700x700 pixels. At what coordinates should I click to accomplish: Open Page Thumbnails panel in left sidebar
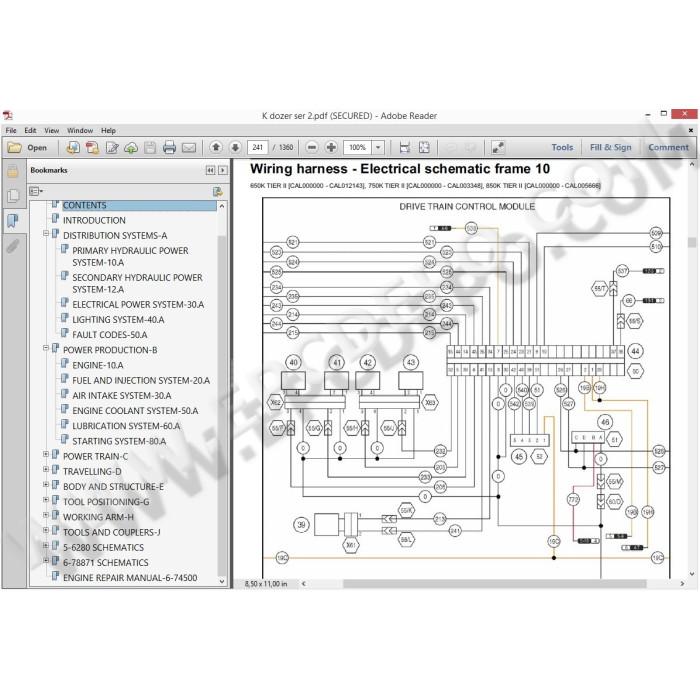[13, 196]
